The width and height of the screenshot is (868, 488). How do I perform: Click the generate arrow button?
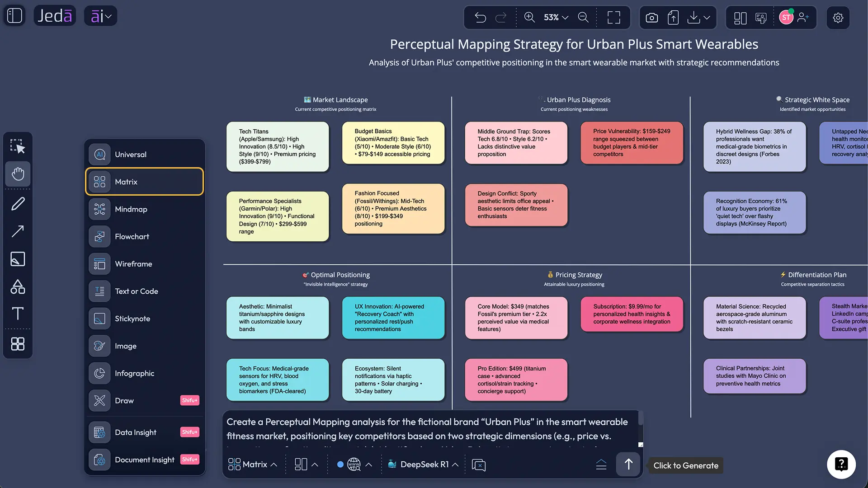tap(628, 465)
